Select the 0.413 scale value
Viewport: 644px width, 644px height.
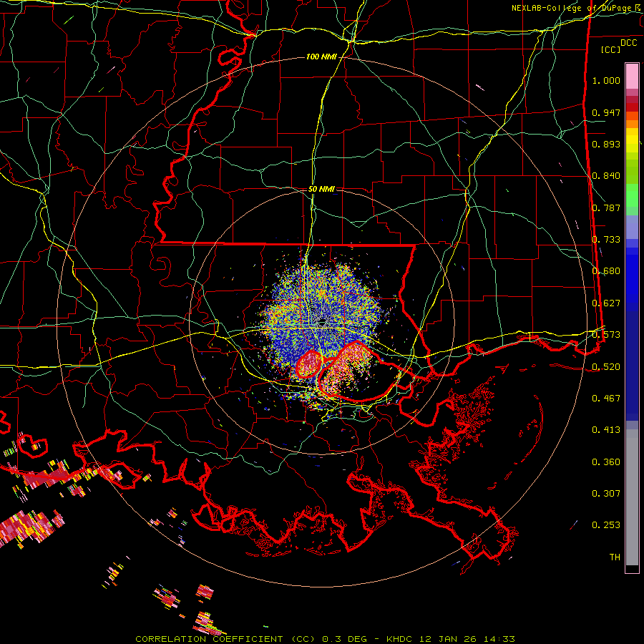(x=606, y=430)
